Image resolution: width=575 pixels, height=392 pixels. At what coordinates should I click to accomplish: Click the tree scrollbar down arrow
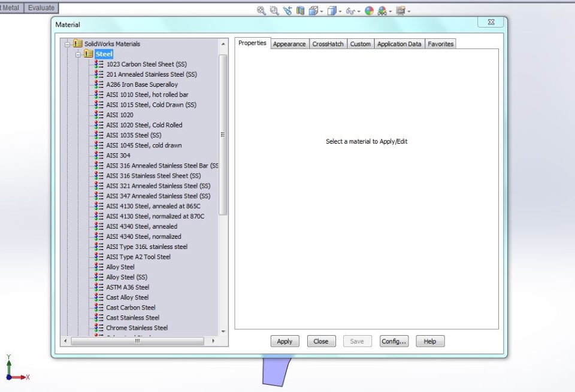tap(223, 332)
